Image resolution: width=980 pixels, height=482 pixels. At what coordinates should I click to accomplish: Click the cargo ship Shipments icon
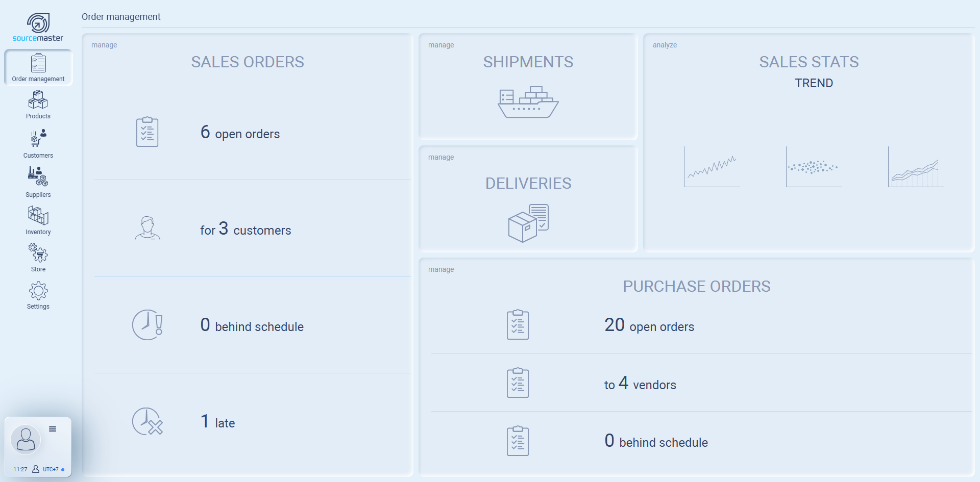[x=528, y=102]
